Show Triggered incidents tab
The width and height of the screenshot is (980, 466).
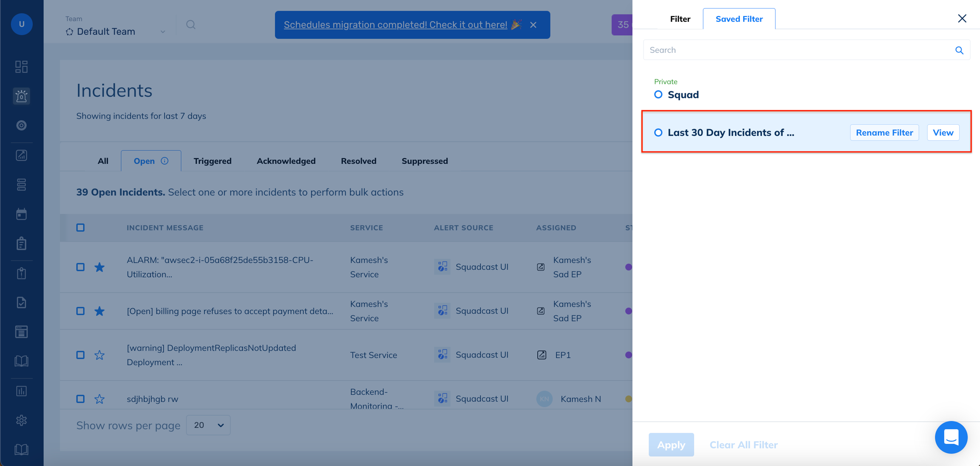point(213,161)
